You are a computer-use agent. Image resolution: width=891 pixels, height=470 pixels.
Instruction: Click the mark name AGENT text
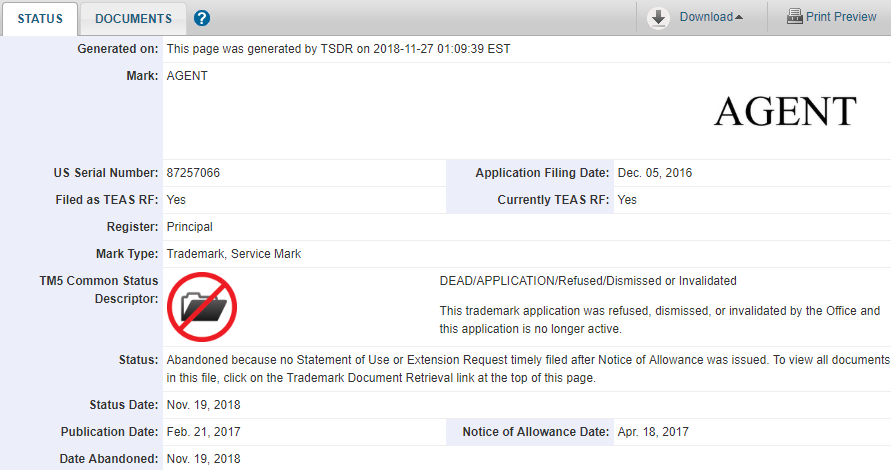tap(187, 76)
